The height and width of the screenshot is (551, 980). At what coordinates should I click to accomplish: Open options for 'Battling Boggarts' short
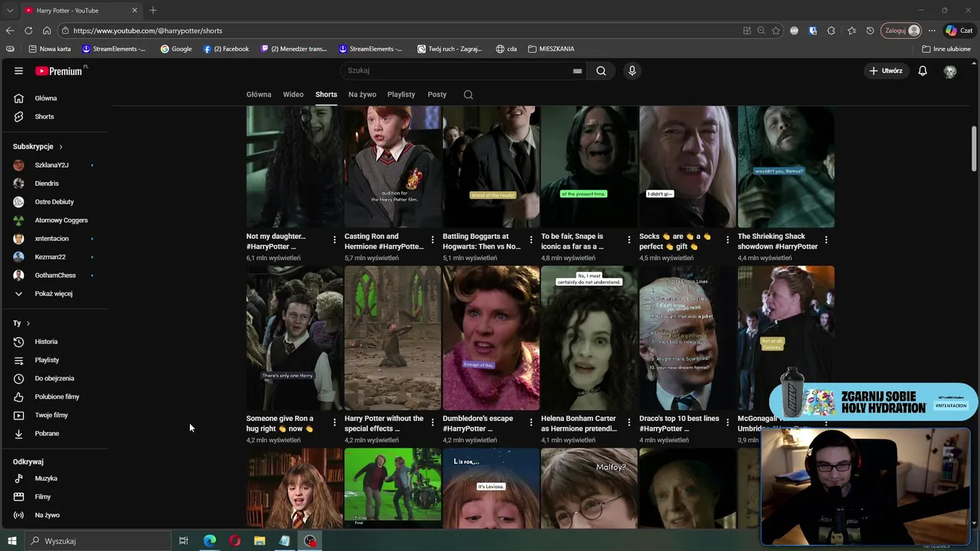[x=531, y=240]
